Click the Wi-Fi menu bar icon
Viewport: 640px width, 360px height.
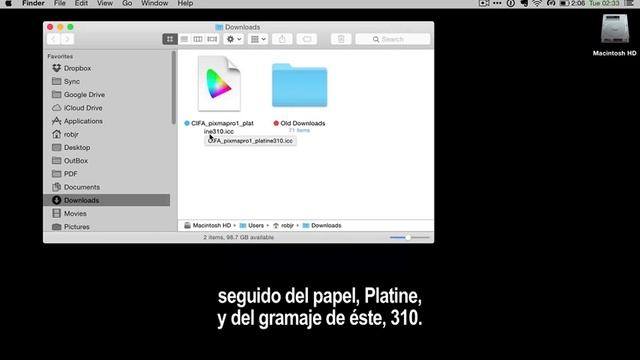pos(537,3)
